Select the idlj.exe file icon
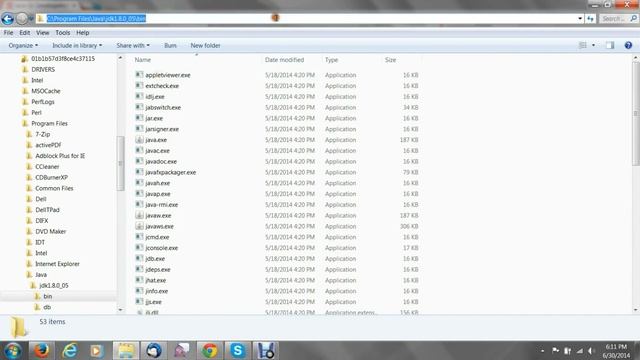The width and height of the screenshot is (640, 360). [x=139, y=96]
